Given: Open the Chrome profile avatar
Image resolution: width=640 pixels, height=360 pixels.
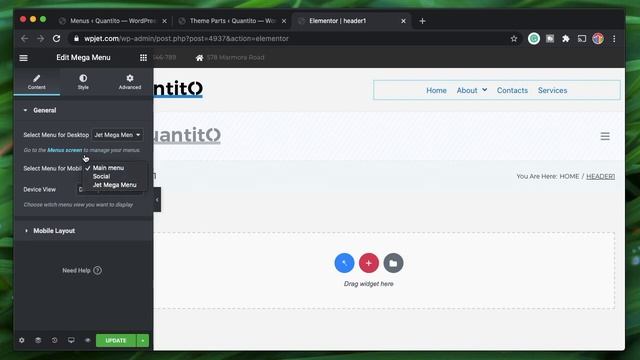Looking at the screenshot, I should click(x=598, y=39).
